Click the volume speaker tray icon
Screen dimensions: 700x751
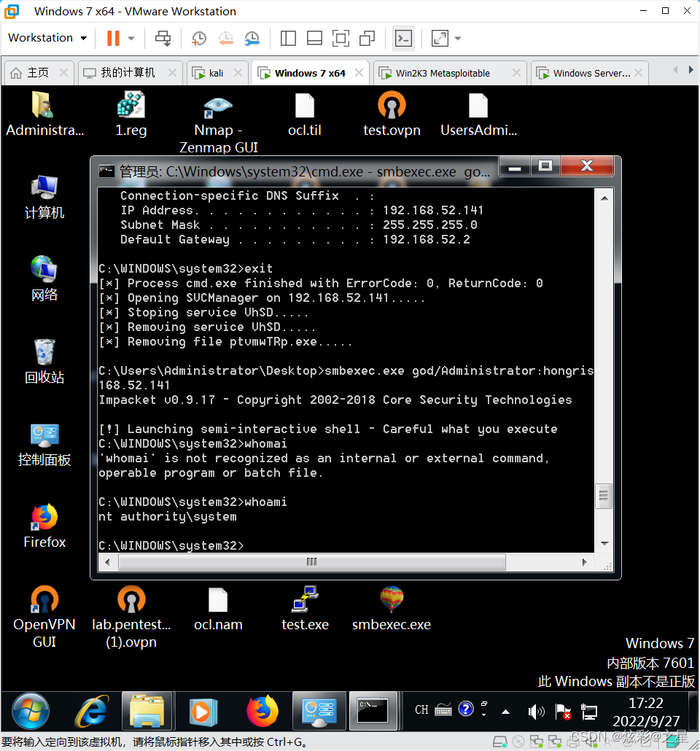[x=536, y=712]
